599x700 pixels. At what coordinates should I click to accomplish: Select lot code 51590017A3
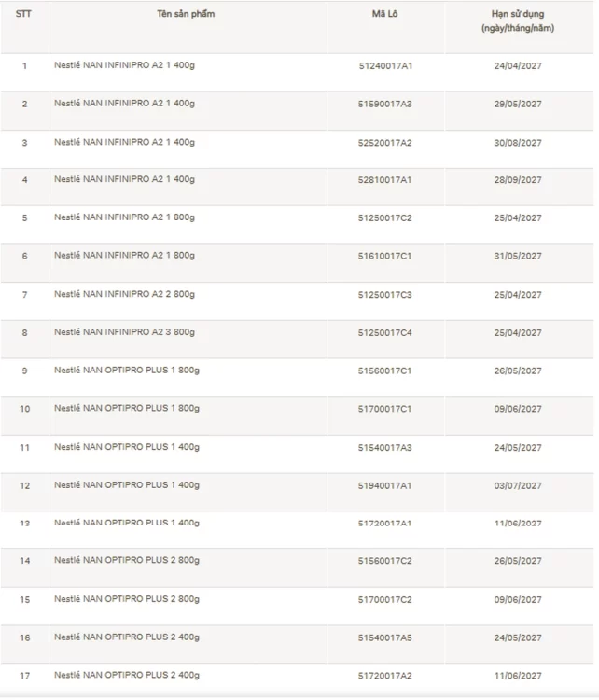pos(385,104)
